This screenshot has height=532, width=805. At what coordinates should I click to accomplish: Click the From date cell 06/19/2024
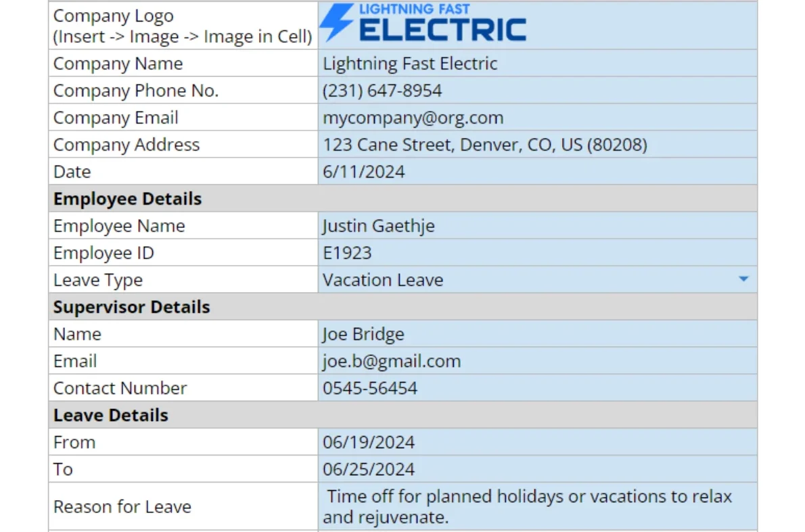[538, 442]
